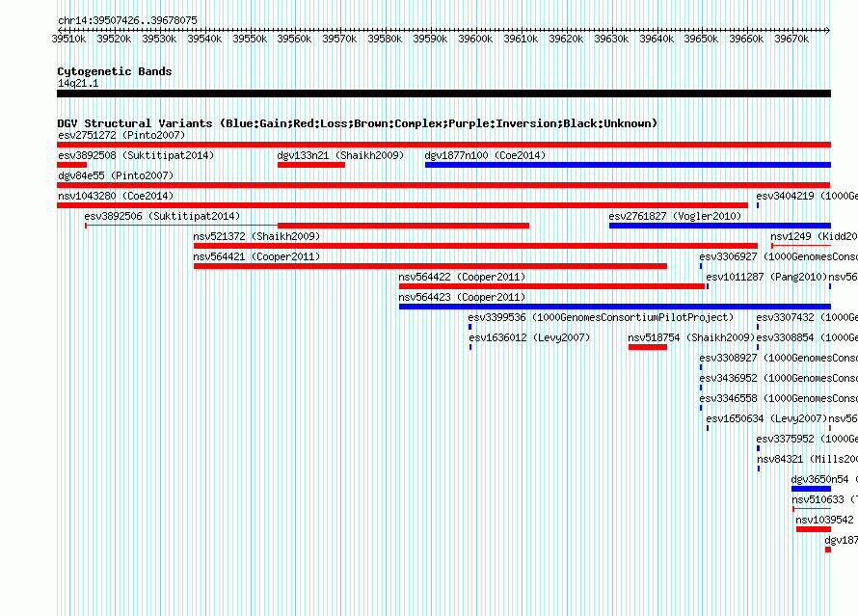Select the 39600k ruler tick label
Screen dimensions: 858x616
(475, 39)
